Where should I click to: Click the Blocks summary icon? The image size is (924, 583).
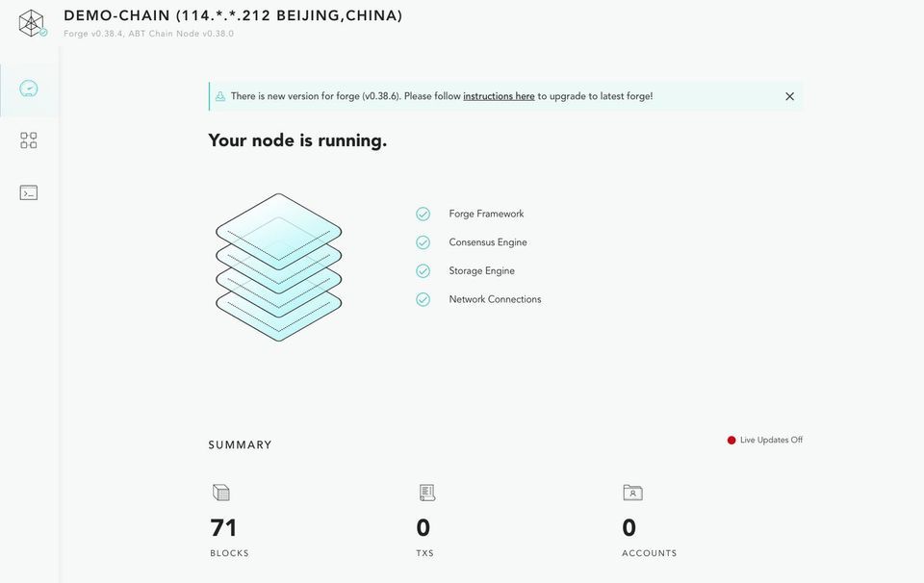point(221,493)
